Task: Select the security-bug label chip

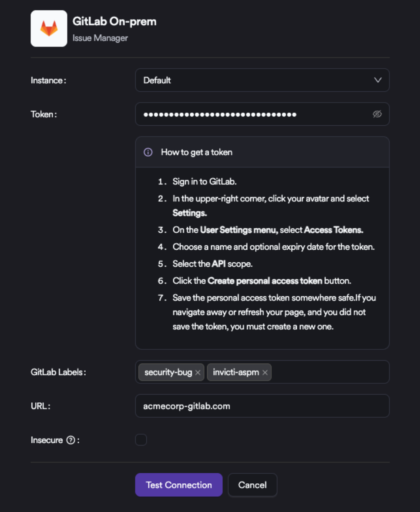Action: pyautogui.click(x=168, y=372)
